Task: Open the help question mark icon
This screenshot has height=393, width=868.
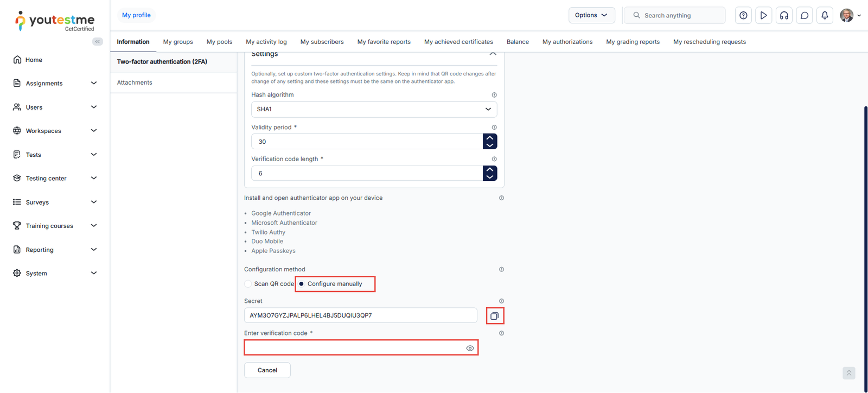Action: 743,16
